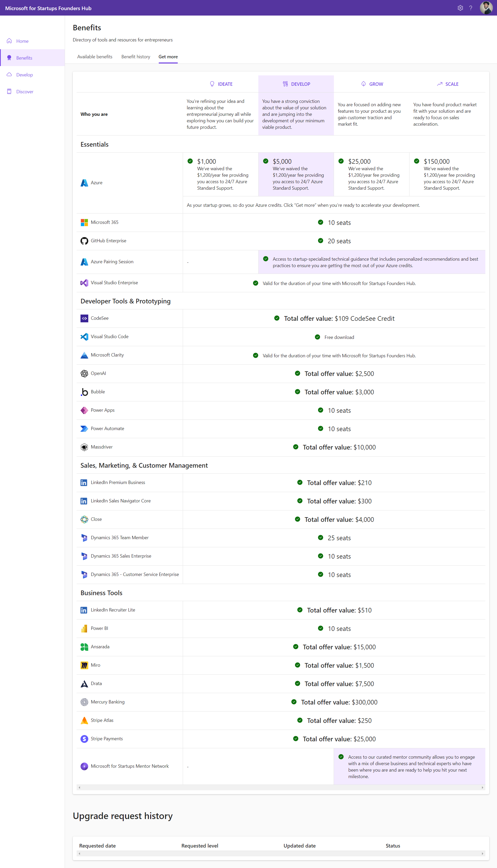
Task: Select the Get more tab
Action: click(168, 57)
